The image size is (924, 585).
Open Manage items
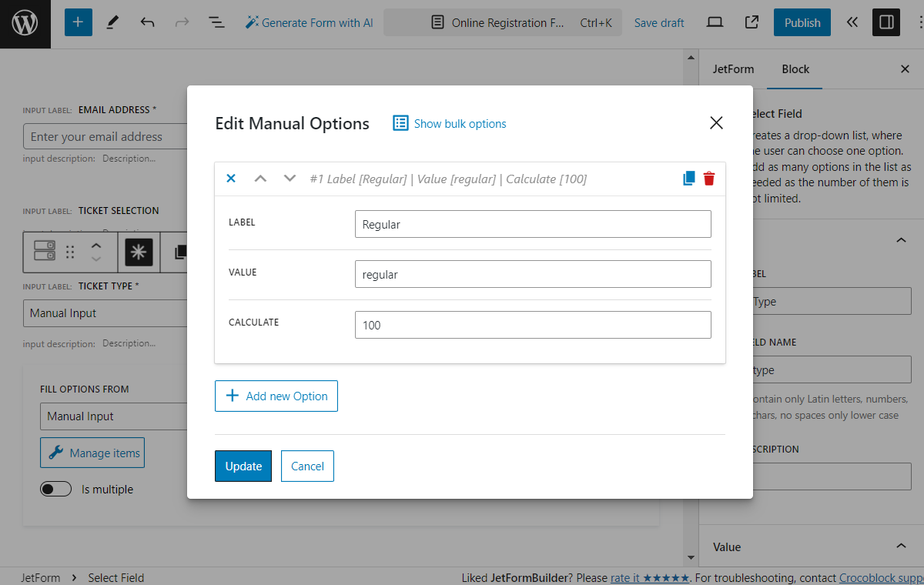(x=92, y=453)
